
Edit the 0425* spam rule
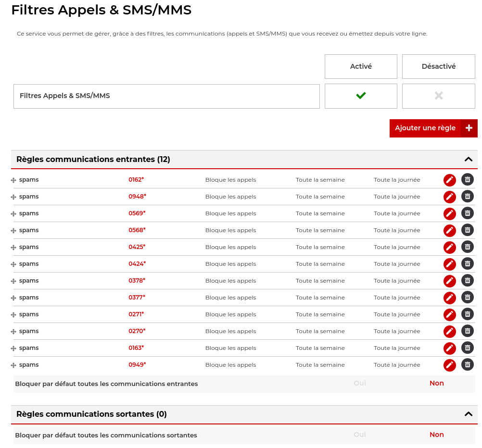[449, 248]
